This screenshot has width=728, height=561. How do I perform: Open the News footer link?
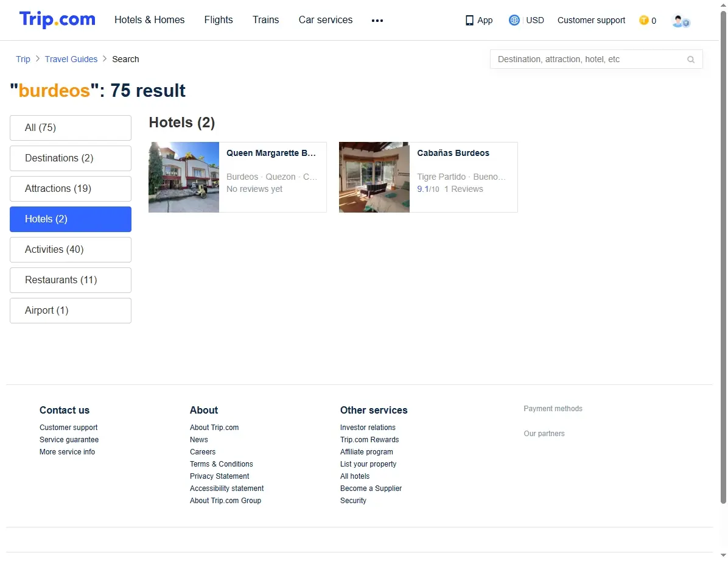point(198,440)
